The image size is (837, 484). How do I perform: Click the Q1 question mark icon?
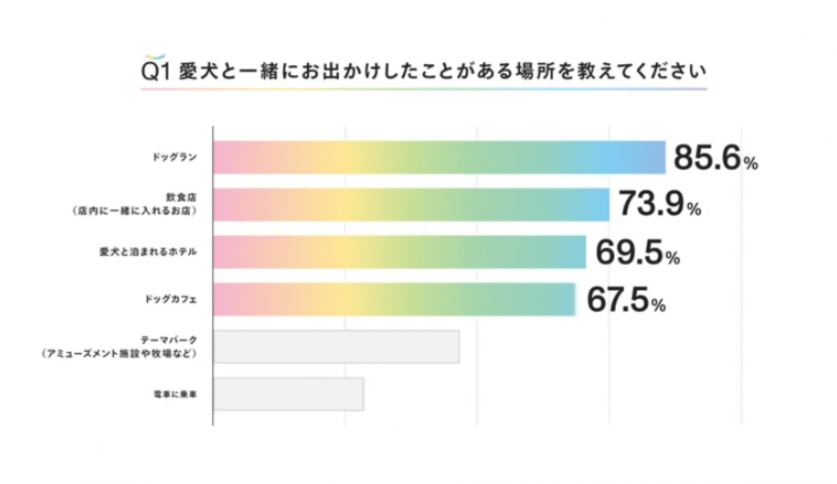pyautogui.click(x=156, y=71)
